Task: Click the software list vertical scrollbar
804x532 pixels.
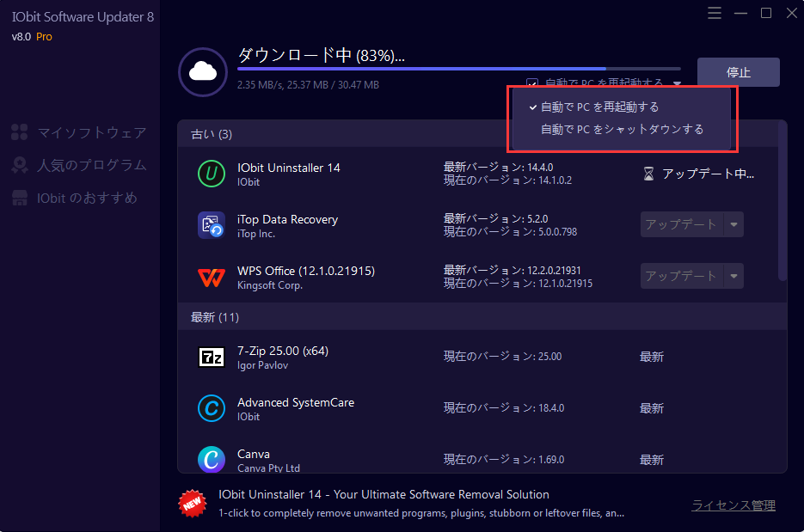Action: [x=783, y=202]
